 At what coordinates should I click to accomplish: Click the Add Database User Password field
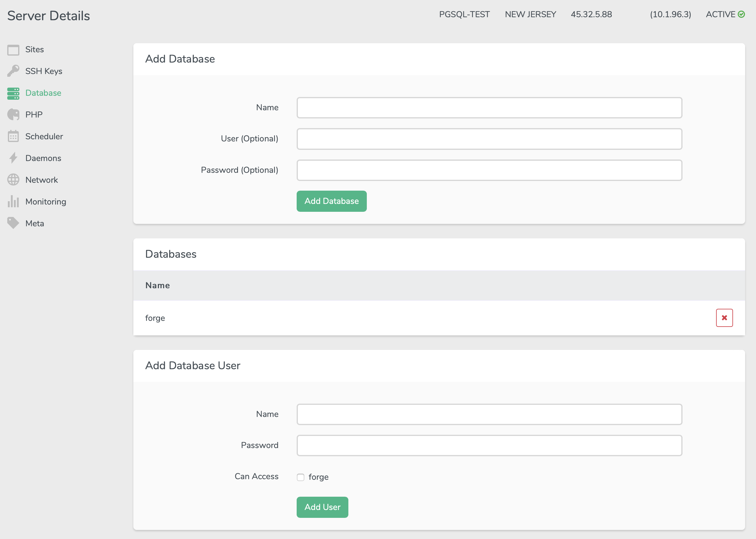pyautogui.click(x=489, y=445)
